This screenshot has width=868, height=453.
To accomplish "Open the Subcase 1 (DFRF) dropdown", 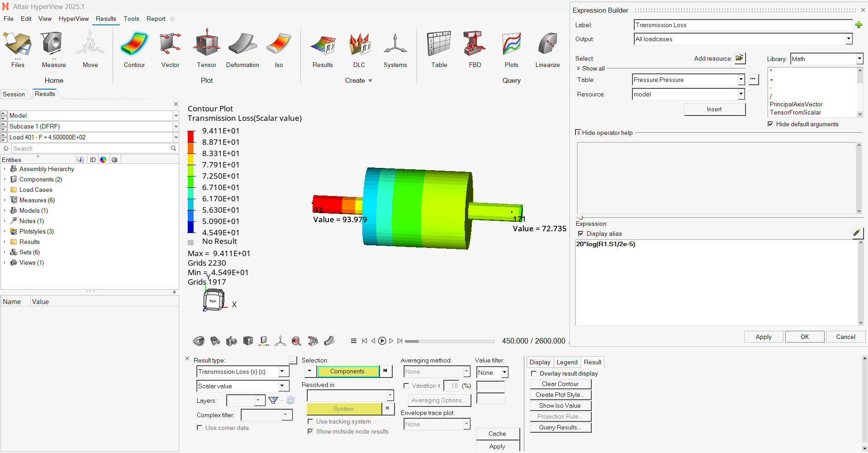I will (176, 126).
